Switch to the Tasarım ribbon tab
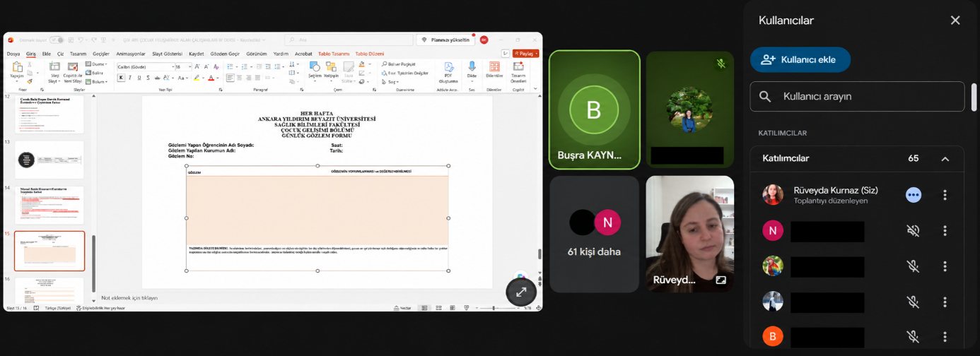Screen dimensions: 980x356 coord(78,54)
